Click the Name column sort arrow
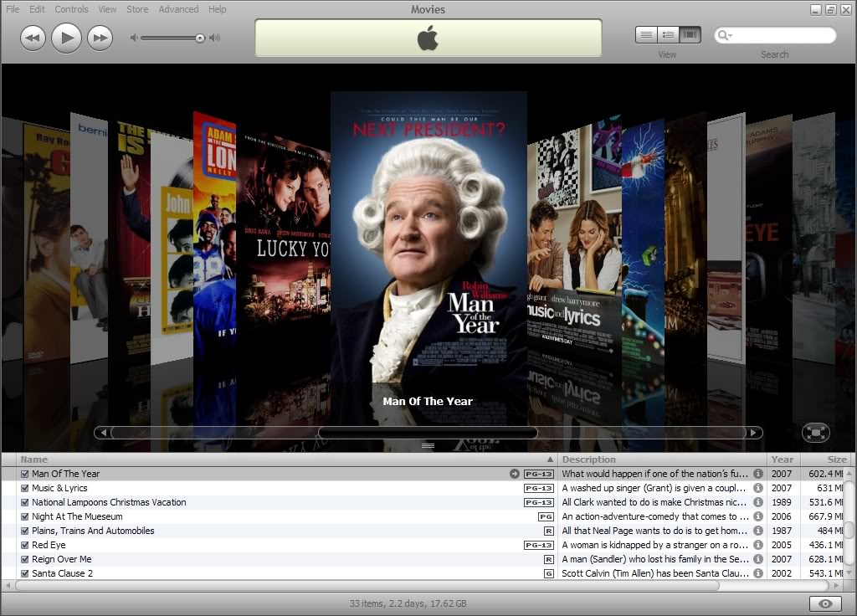The width and height of the screenshot is (857, 616). (x=550, y=459)
